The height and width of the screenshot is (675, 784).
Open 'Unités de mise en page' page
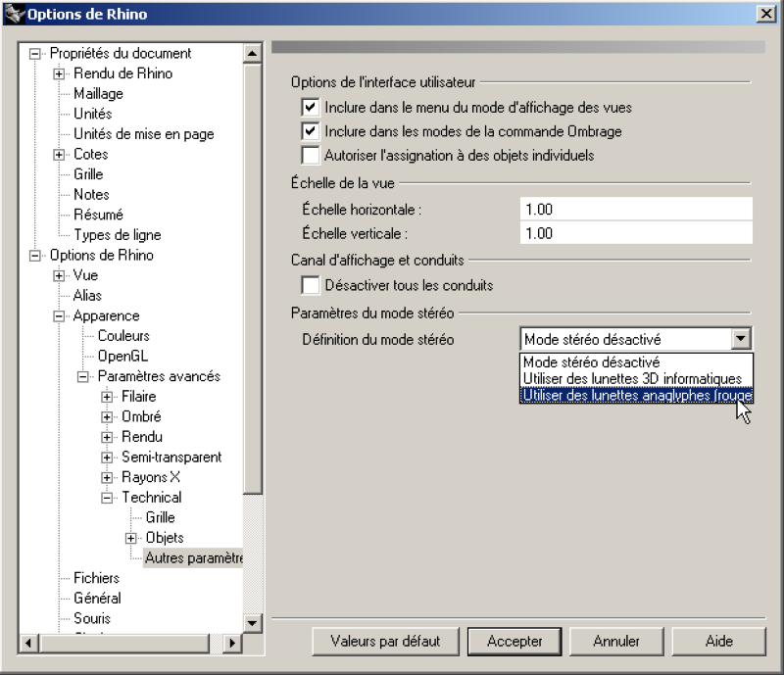point(144,134)
